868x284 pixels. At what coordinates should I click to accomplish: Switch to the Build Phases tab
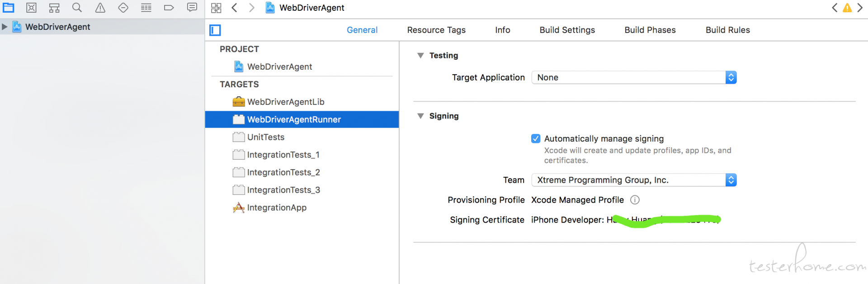coord(650,30)
